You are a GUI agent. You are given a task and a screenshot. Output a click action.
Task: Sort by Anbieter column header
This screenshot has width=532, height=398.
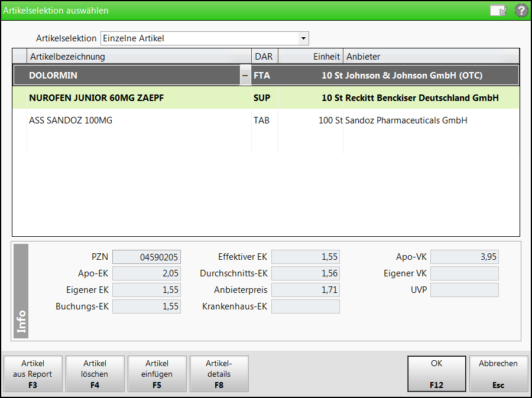pos(432,56)
